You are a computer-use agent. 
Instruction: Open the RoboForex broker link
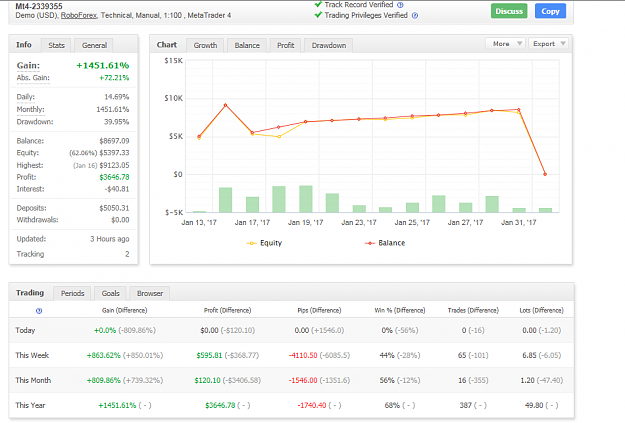pyautogui.click(x=79, y=16)
